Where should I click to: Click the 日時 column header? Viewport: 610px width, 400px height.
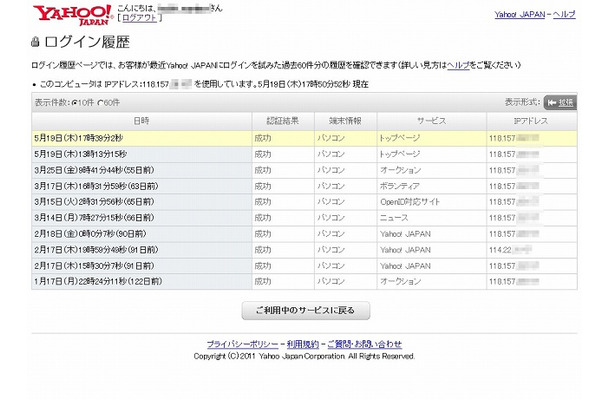142,121
